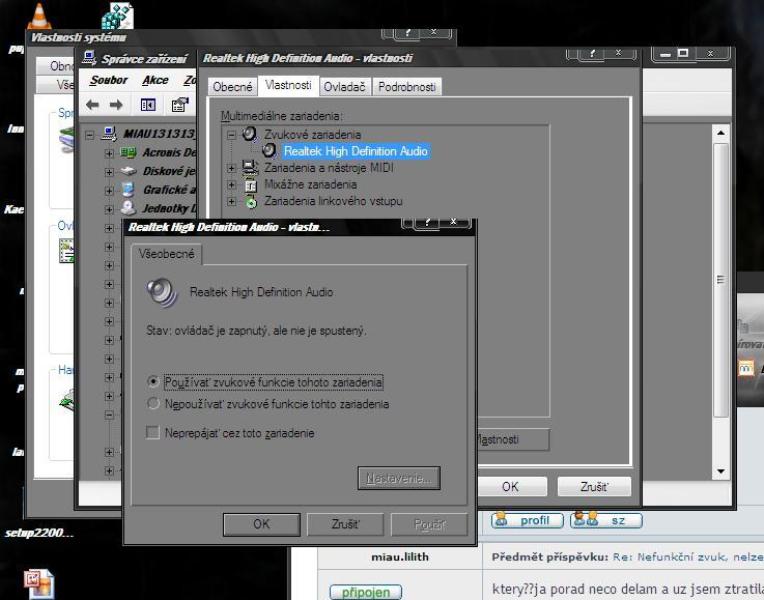Screen dimensions: 764x600
Task: Expand Zariadenia a nástroje MIDI node
Action: [x=231, y=168]
